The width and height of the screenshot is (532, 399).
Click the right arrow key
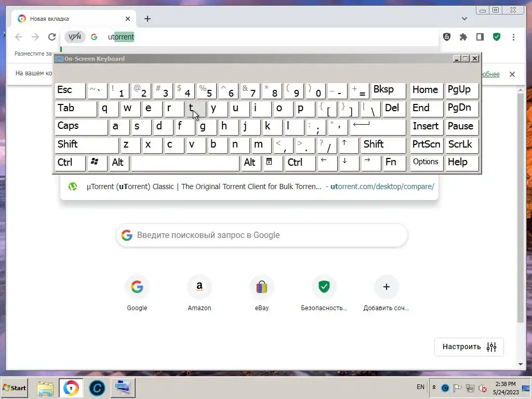pos(371,163)
